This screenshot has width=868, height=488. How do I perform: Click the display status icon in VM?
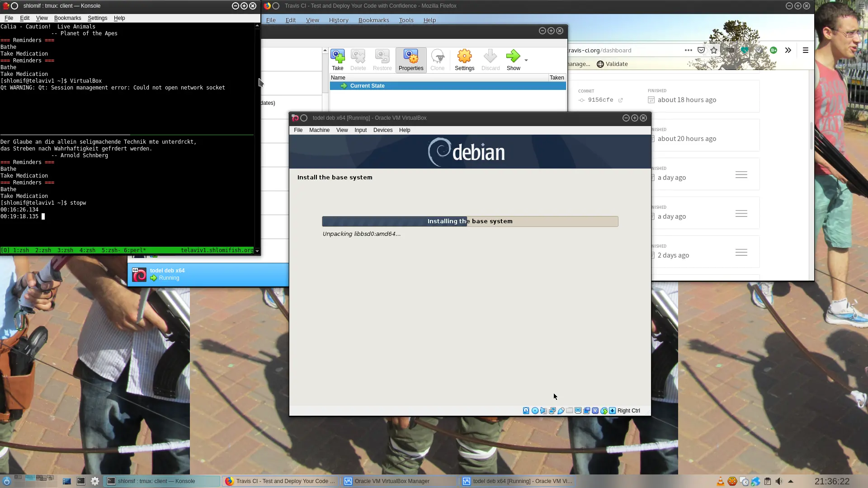pos(578,411)
